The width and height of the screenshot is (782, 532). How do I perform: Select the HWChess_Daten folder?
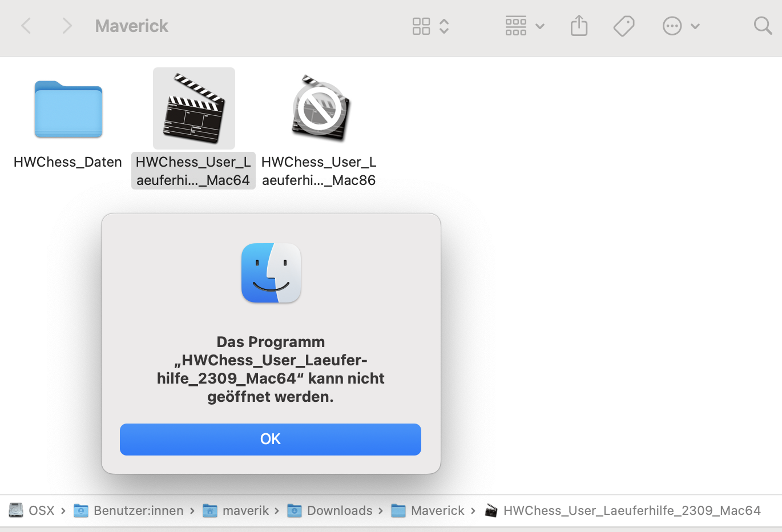point(68,109)
